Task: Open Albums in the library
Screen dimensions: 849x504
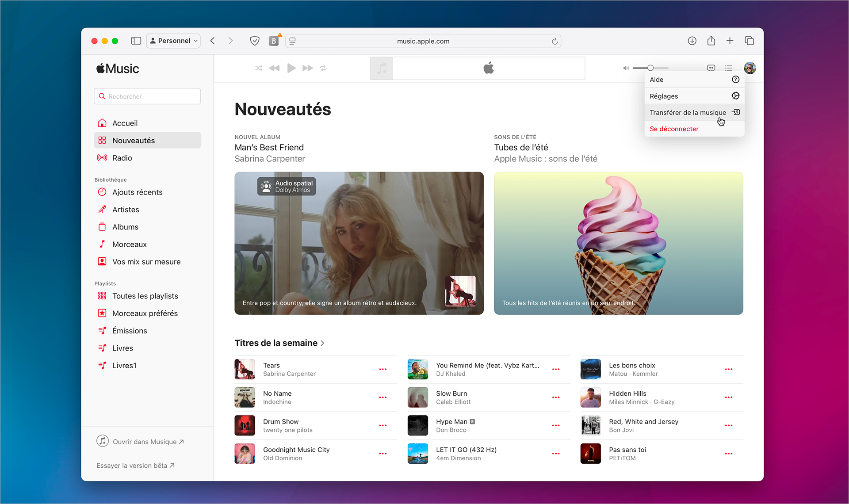Action: 147,227
